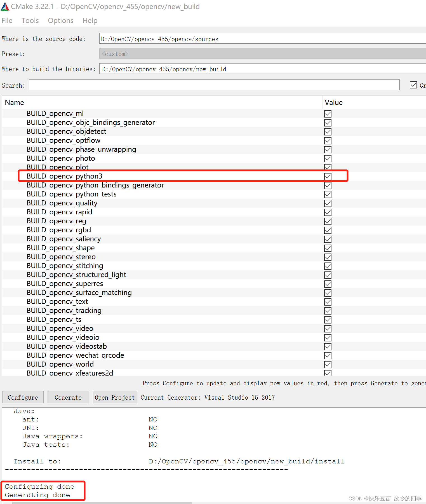Toggle BUILD_opencv_stitching checkbox

pyautogui.click(x=328, y=266)
